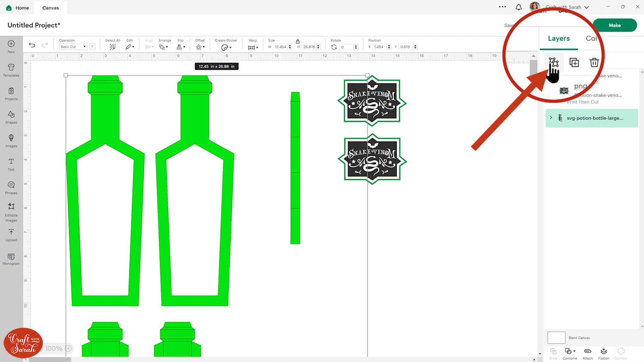Expand the svg-potion-bottle-large layer group
The width and height of the screenshot is (644, 362).
tap(551, 118)
